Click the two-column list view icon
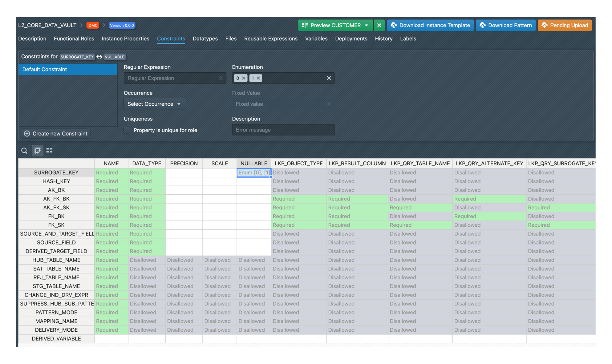The width and height of the screenshot is (612, 364). coord(49,151)
